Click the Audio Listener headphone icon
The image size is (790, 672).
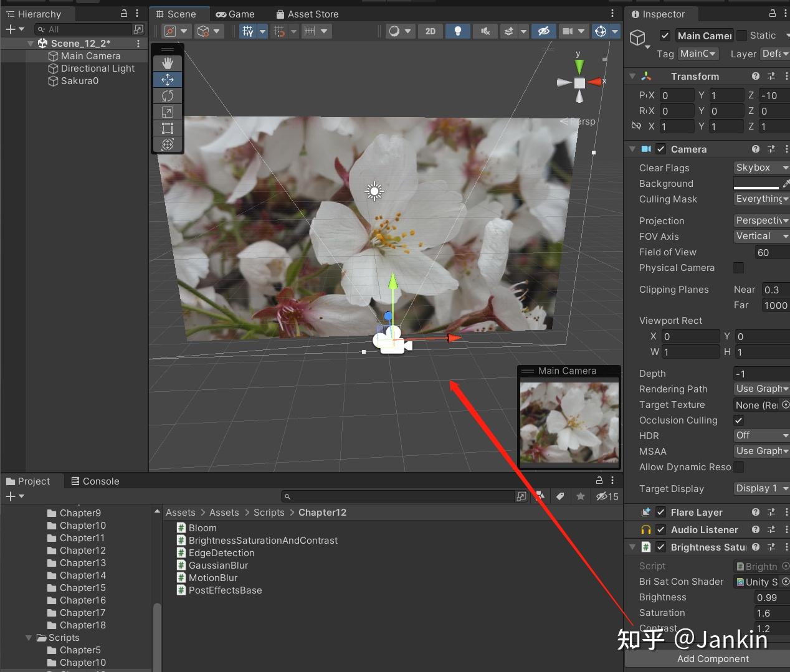[x=645, y=529]
